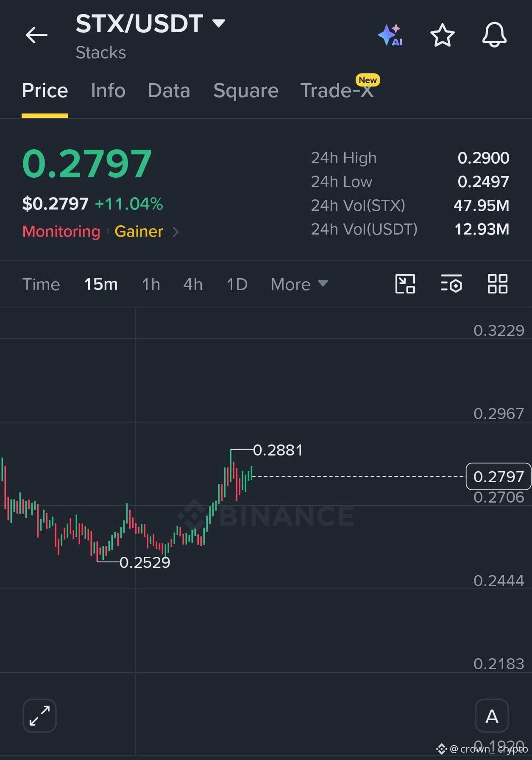Screen dimensions: 532x760
Task: Open the Trade-X tab
Action: [337, 90]
